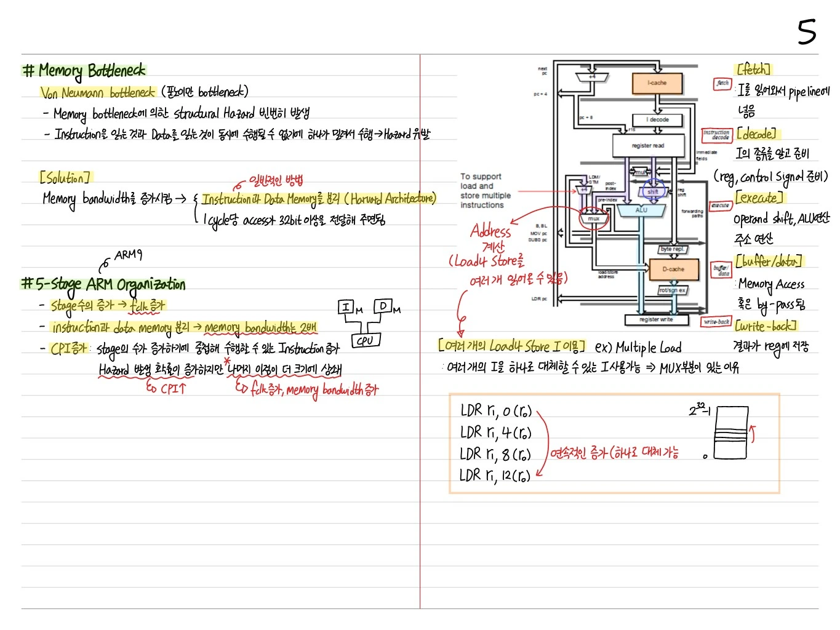Select the handwritten '[decode]' heading
The height and width of the screenshot is (630, 840).
pos(756,134)
